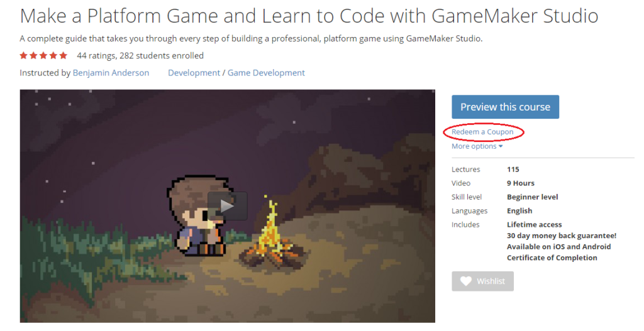Expand the More options caret arrow
This screenshot has height=331, width=644.
pyautogui.click(x=501, y=146)
